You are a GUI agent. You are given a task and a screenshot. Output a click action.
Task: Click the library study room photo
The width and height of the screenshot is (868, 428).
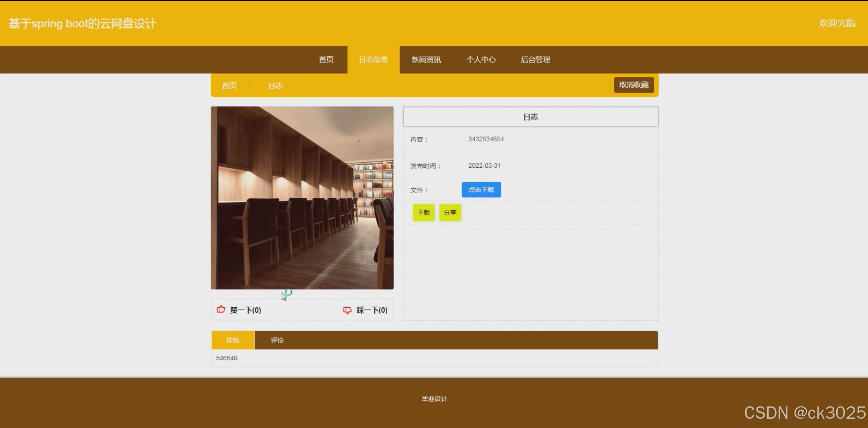click(302, 198)
